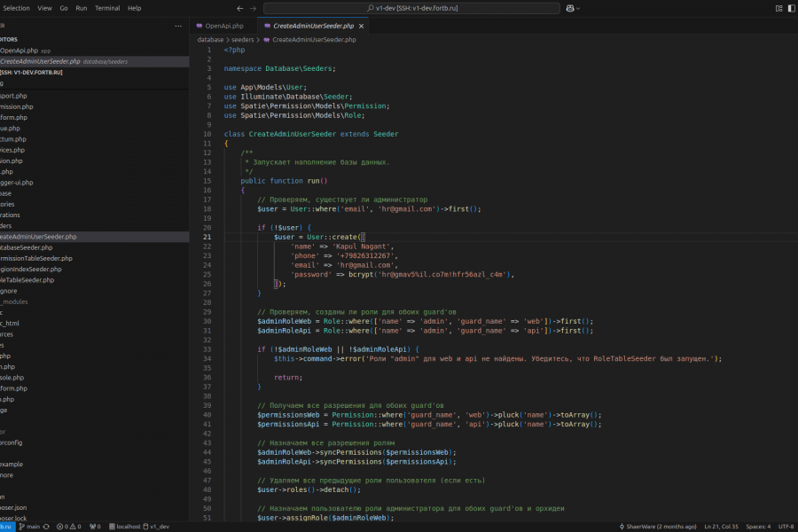Click Ln 21, Col 35 cursor position indicator

[x=721, y=526]
